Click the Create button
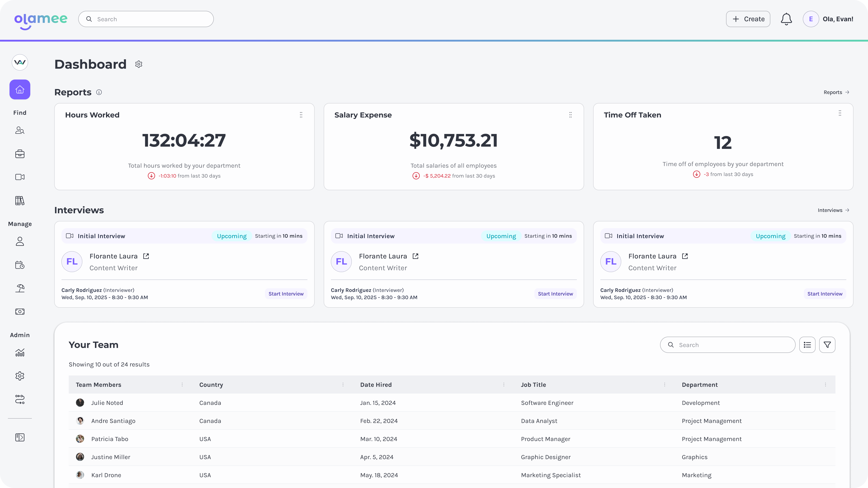The height and width of the screenshot is (488, 868). pos(748,19)
